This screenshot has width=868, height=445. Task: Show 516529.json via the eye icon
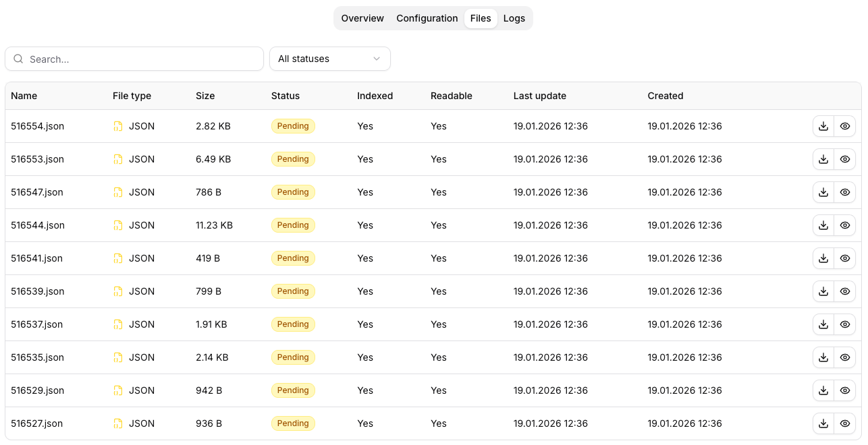click(844, 390)
